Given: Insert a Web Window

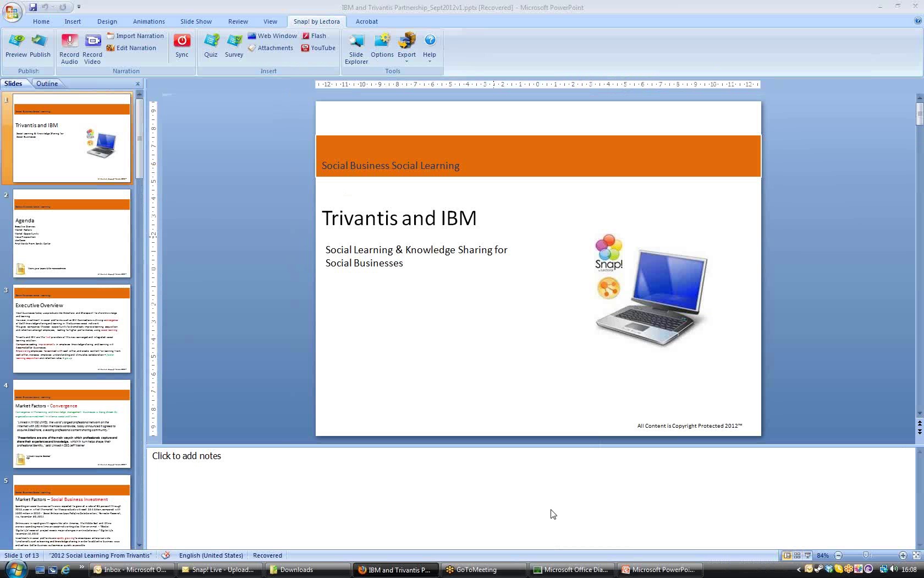Looking at the screenshot, I should pos(272,36).
